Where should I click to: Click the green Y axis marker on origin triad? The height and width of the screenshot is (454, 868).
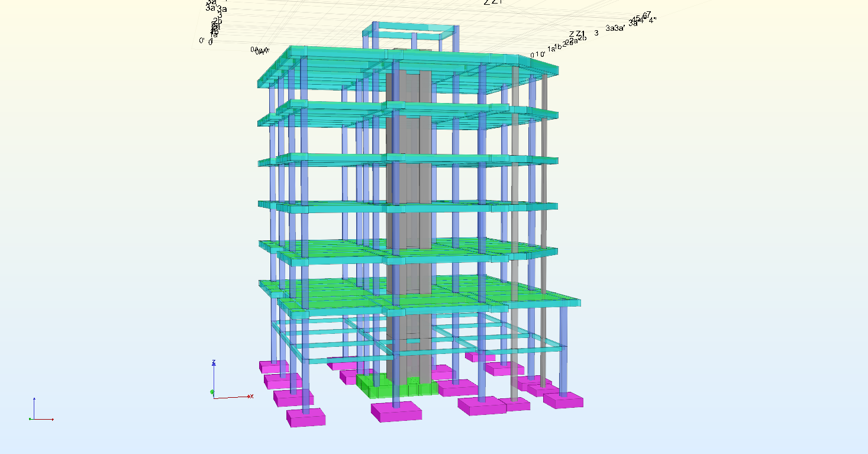pyautogui.click(x=212, y=392)
